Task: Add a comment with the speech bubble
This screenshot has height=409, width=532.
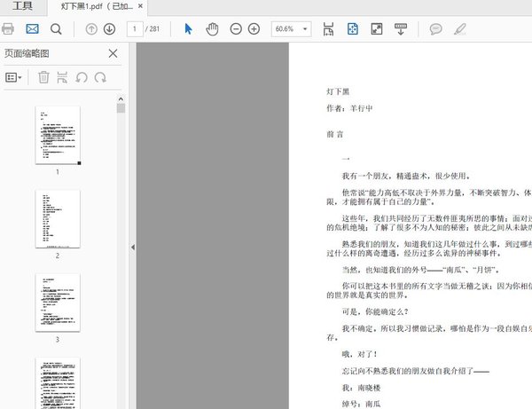Action: click(x=435, y=29)
